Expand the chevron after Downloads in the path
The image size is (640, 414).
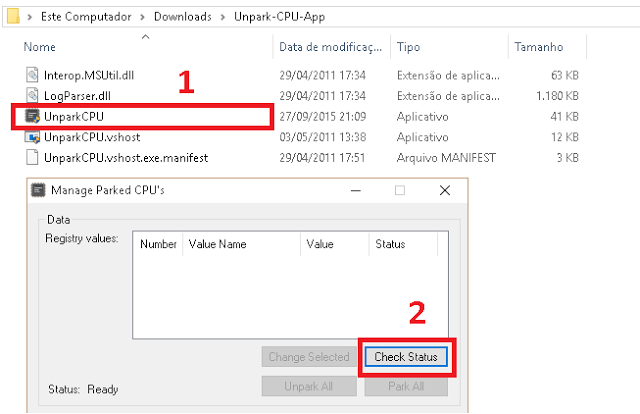[x=223, y=17]
